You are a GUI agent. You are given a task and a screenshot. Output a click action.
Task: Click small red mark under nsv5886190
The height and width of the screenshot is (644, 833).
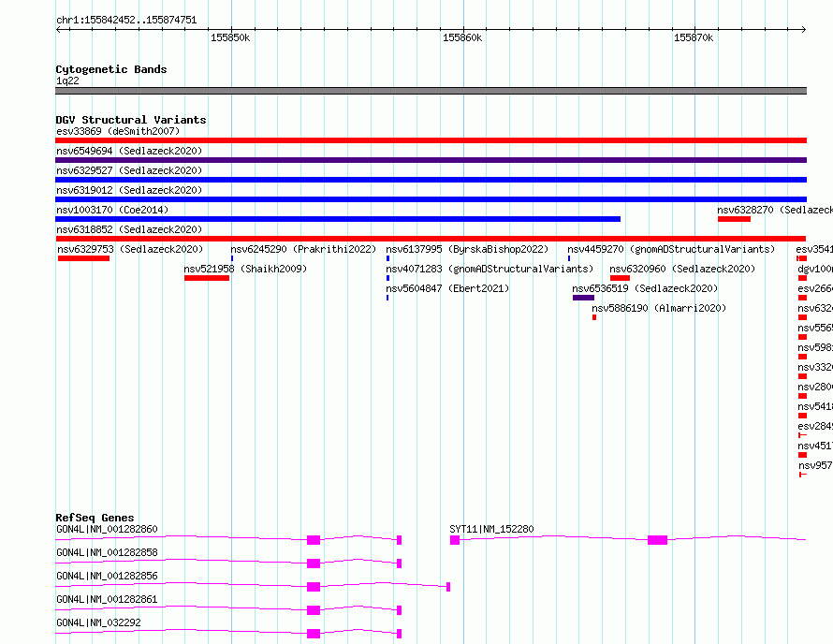(x=594, y=317)
